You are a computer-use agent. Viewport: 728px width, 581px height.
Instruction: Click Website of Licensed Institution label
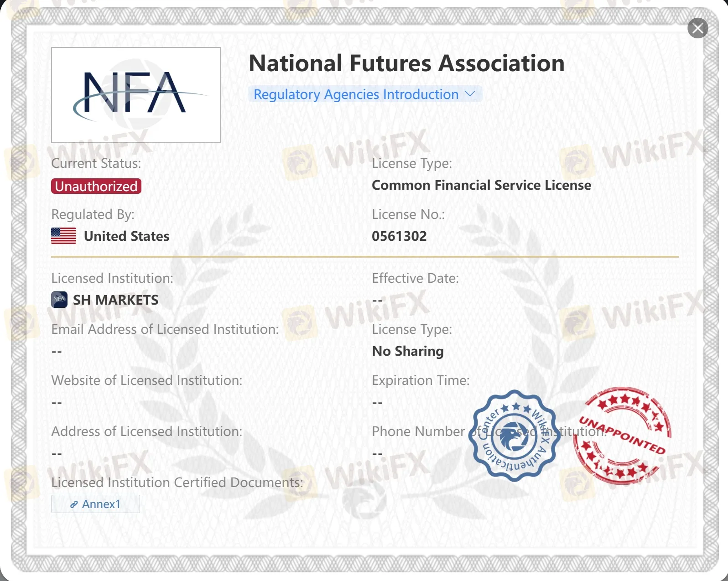[147, 380]
